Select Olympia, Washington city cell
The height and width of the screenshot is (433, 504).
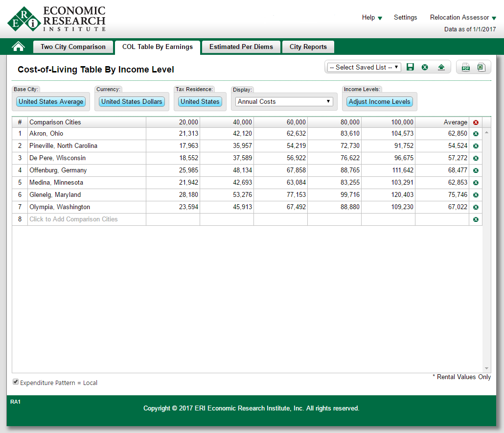87,207
